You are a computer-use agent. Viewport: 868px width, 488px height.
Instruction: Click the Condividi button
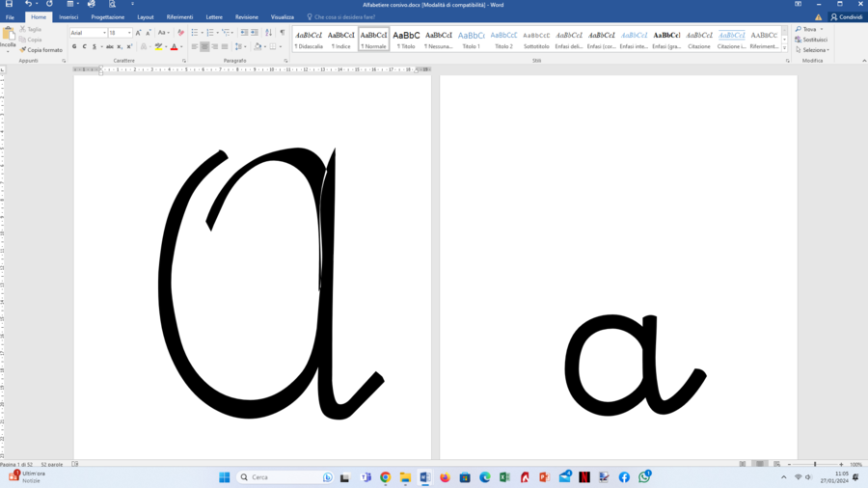847,17
